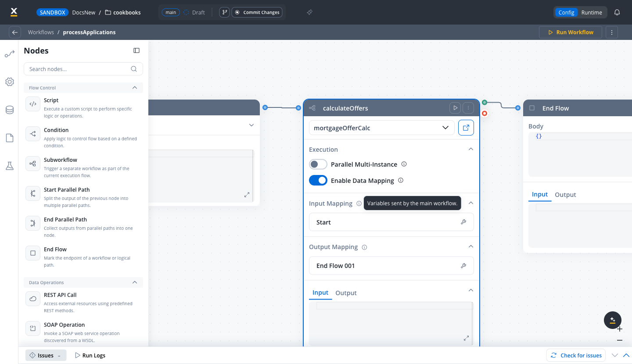Zoom in on the canvas
The height and width of the screenshot is (364, 632).
pyautogui.click(x=620, y=329)
